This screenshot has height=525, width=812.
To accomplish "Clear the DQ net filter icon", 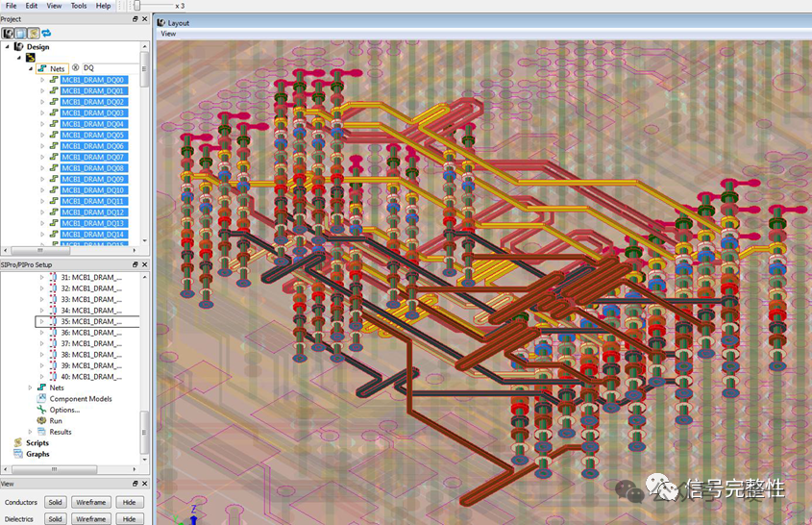I will (x=76, y=68).
